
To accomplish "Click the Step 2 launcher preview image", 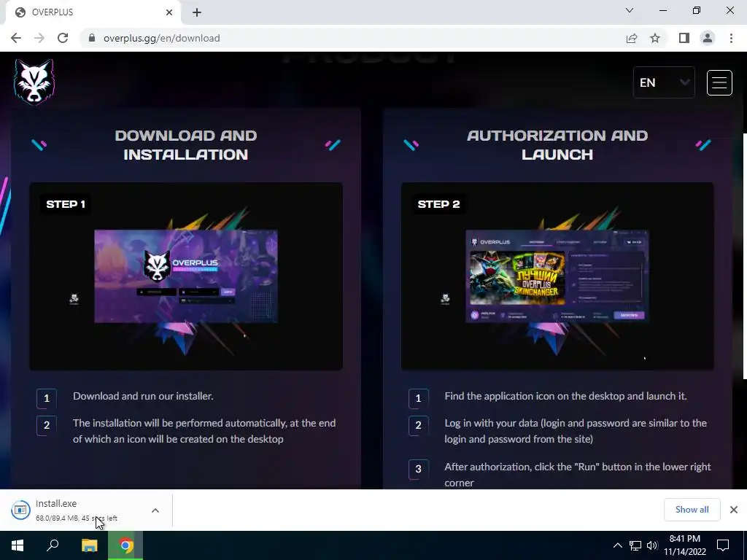I will coord(557,276).
